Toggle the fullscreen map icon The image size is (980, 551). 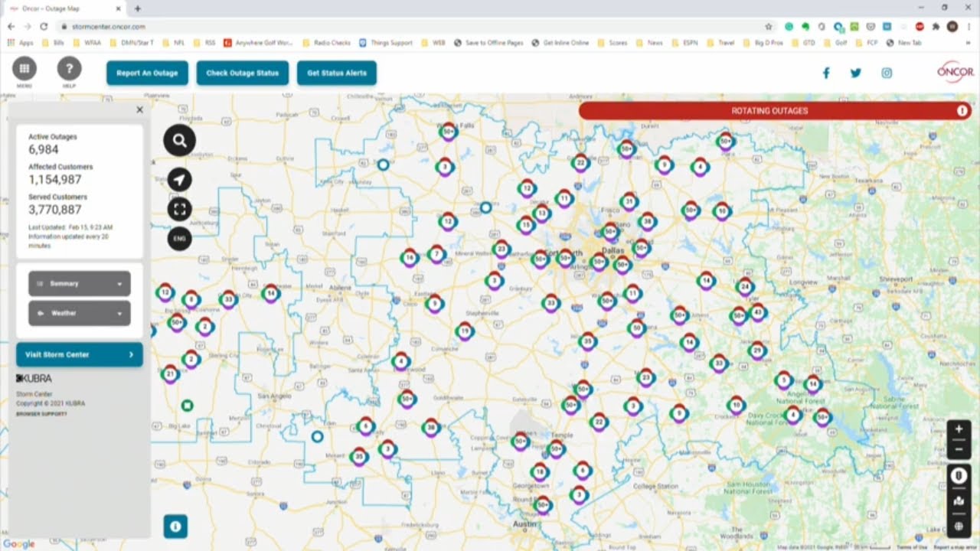pos(179,209)
